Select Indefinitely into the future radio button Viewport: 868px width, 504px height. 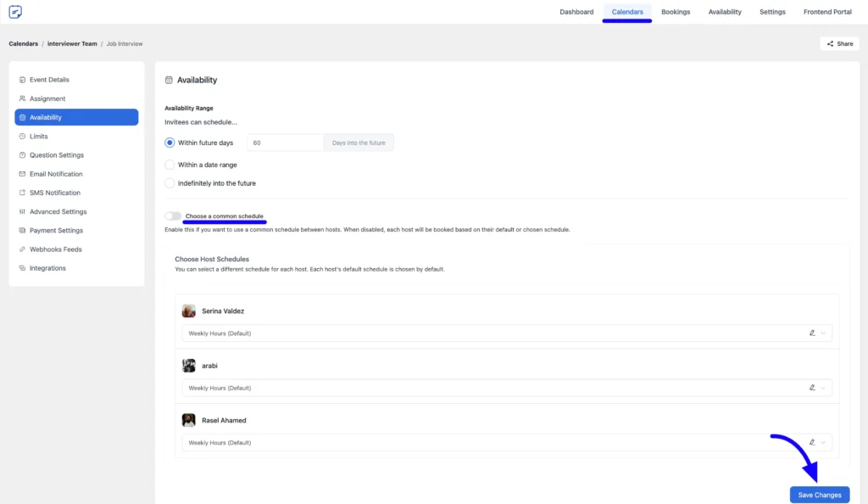click(x=170, y=183)
